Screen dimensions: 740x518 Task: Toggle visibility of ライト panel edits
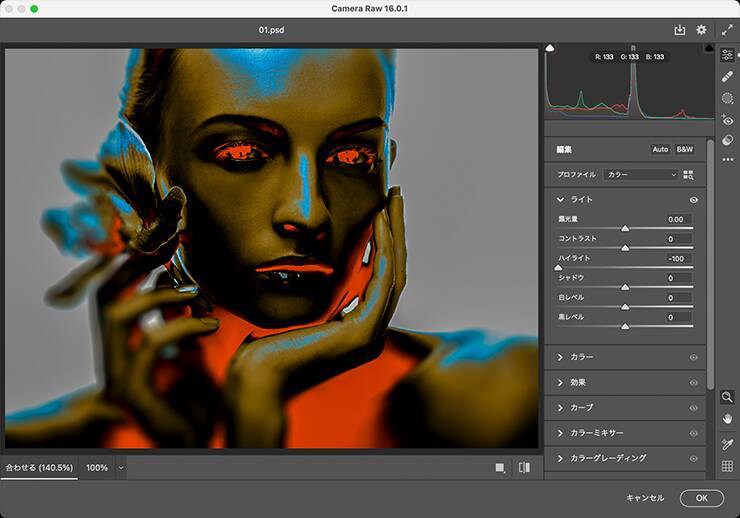693,200
